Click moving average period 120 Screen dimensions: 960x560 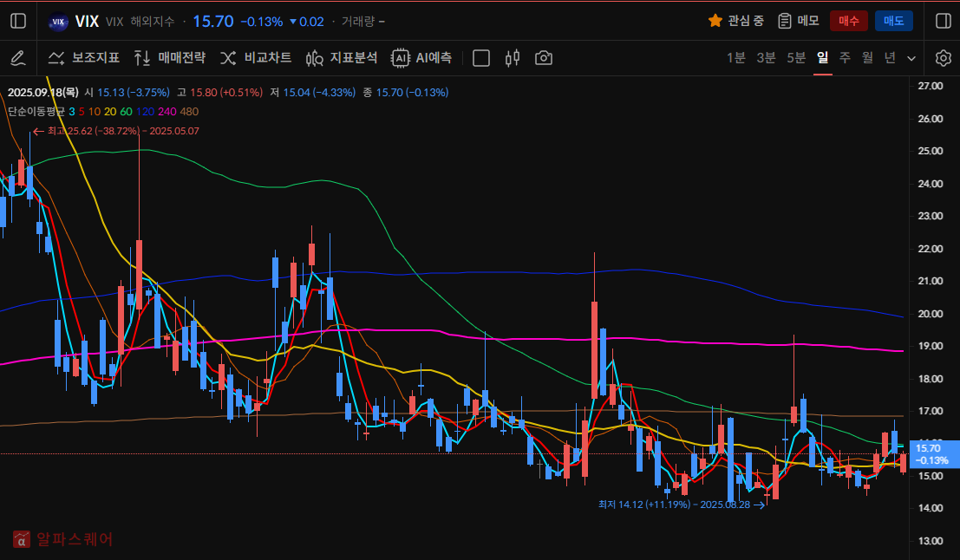point(145,111)
